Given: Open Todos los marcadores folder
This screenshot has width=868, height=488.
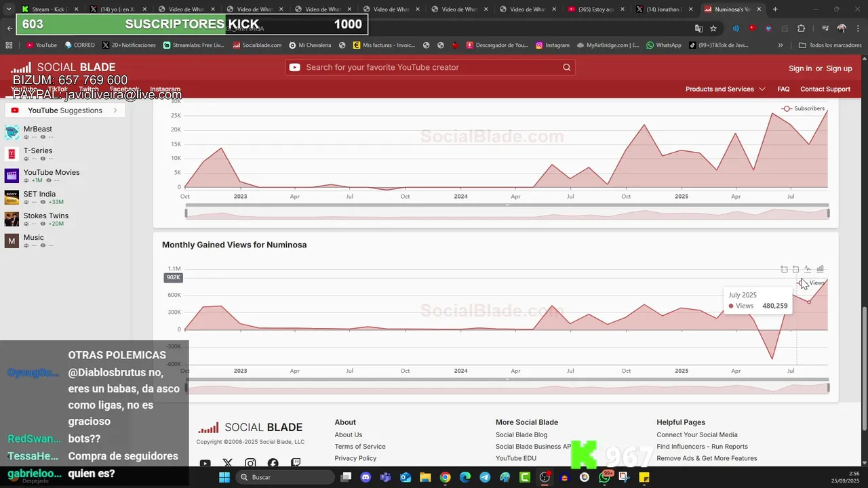Looking at the screenshot, I should point(829,45).
